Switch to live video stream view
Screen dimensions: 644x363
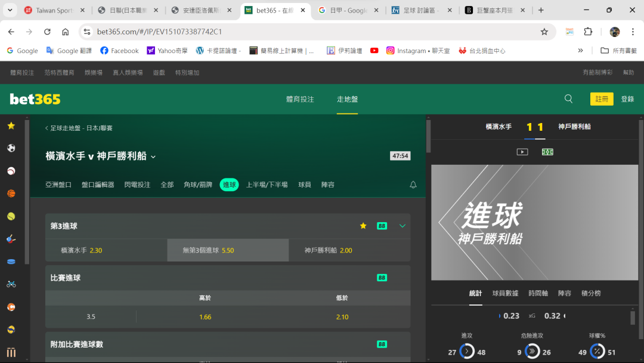click(522, 152)
